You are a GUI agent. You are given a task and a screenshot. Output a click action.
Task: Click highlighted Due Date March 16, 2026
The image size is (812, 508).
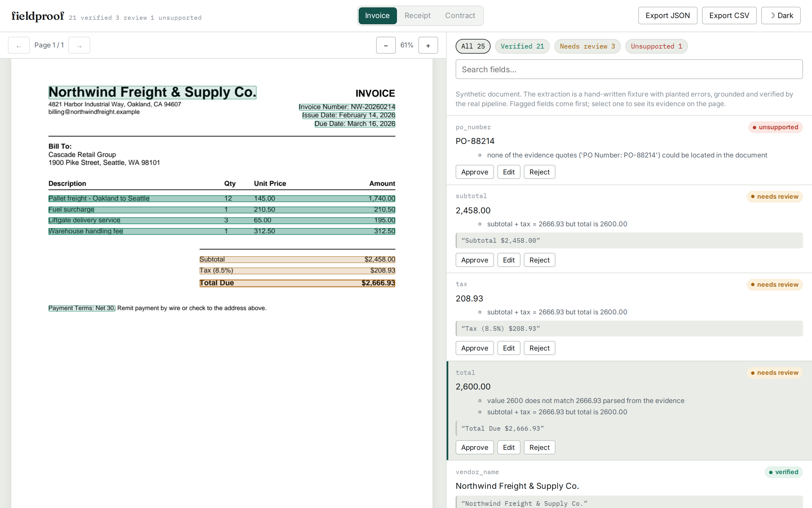click(355, 124)
